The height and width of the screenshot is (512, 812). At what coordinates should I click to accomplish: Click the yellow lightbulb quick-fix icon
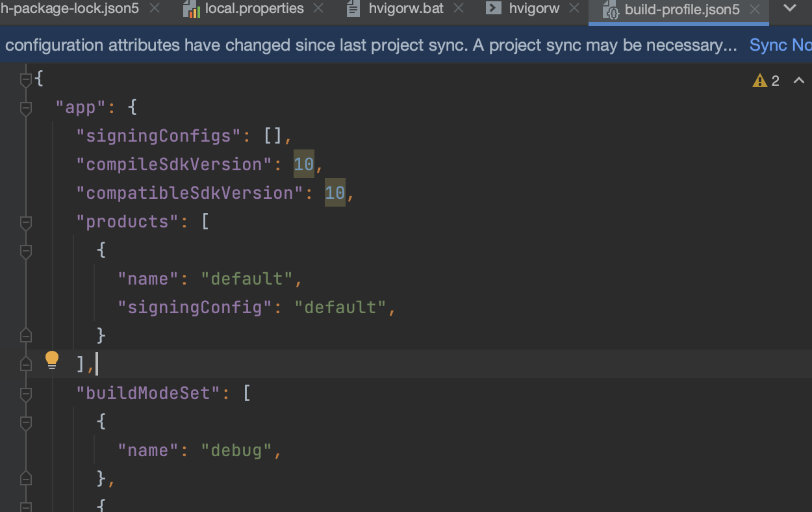(52, 360)
